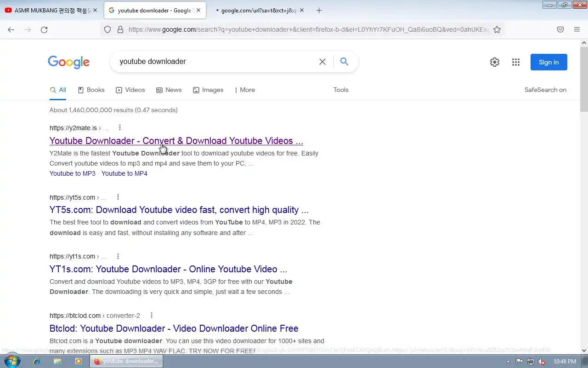This screenshot has height=368, width=588.
Task: Click in the Google search input field
Action: (x=216, y=62)
